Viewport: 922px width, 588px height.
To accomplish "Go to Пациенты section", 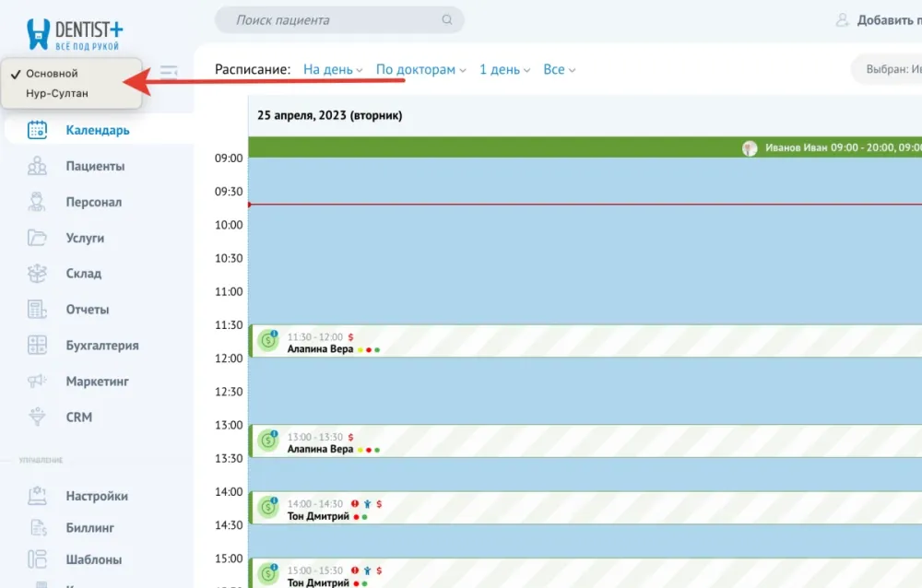I will pyautogui.click(x=95, y=166).
